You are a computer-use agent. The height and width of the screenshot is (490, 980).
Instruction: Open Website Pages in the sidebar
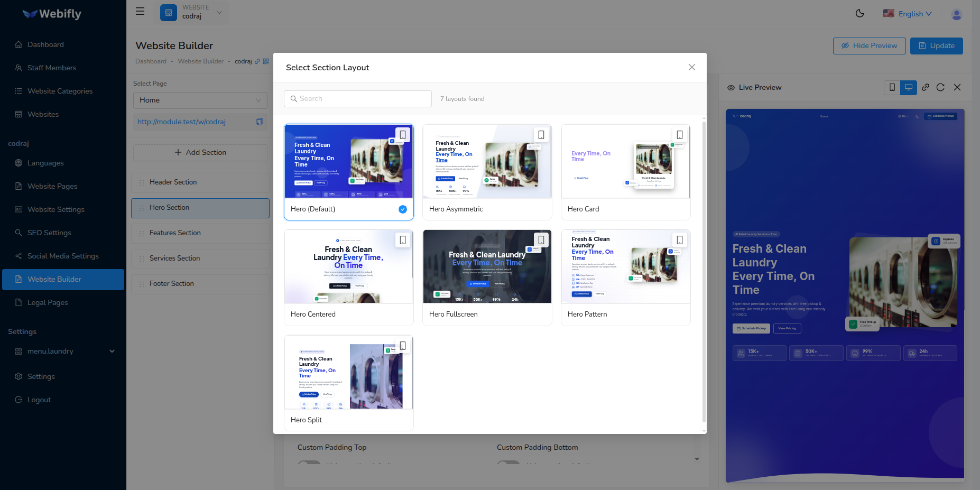click(x=52, y=186)
